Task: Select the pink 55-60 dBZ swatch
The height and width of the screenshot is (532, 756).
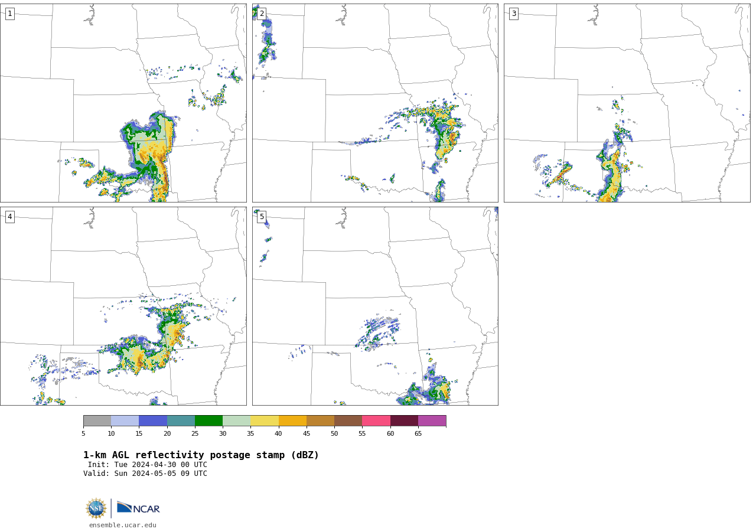Action: 376,421
